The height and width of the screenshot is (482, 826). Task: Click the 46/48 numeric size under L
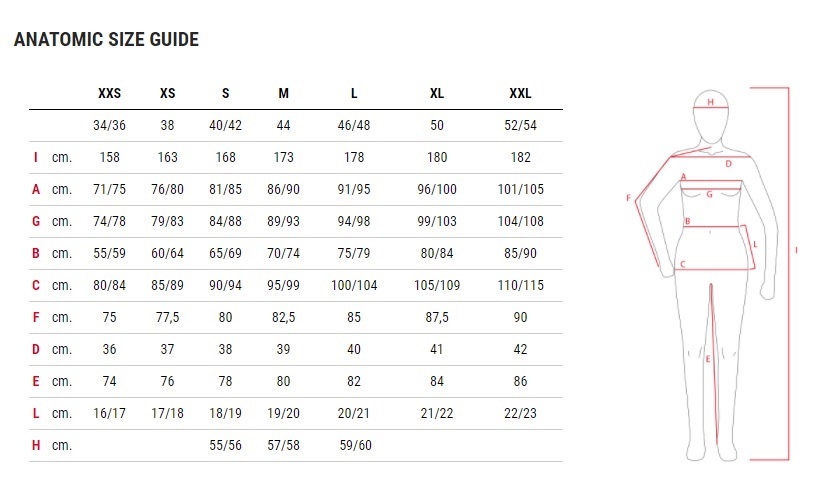click(x=354, y=125)
